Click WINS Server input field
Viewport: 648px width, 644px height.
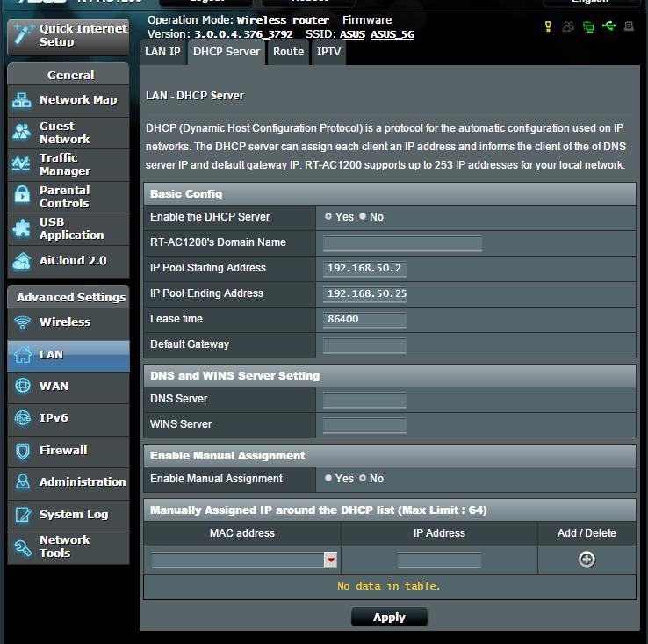(364, 425)
